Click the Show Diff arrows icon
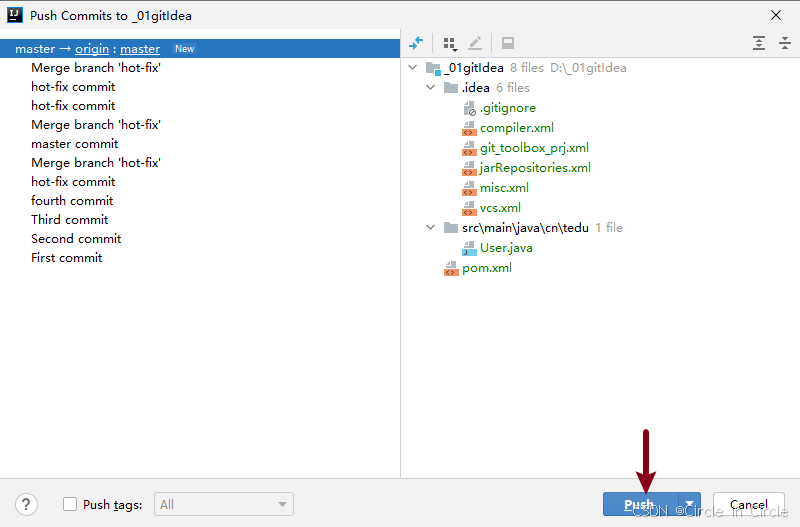This screenshot has height=527, width=800. [416, 43]
